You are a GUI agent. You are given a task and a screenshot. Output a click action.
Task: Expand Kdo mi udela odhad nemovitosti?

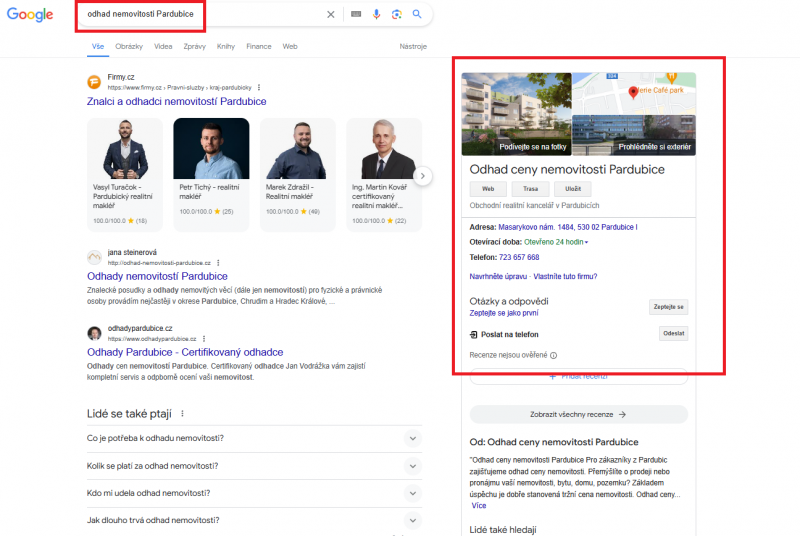coord(254,493)
